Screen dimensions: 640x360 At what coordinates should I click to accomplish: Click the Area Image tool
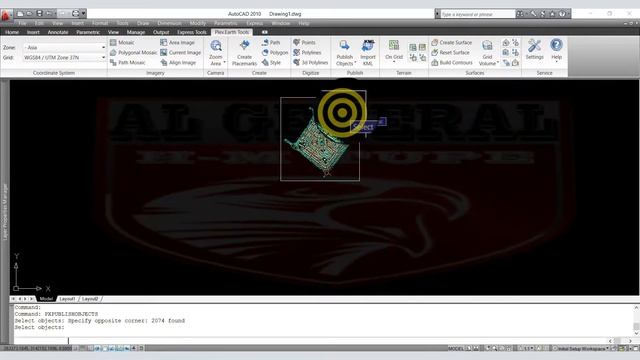(177, 42)
